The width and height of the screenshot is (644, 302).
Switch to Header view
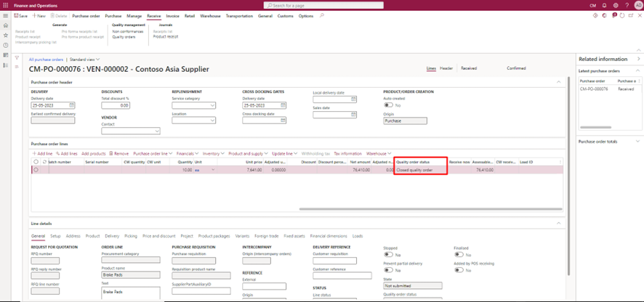click(446, 68)
